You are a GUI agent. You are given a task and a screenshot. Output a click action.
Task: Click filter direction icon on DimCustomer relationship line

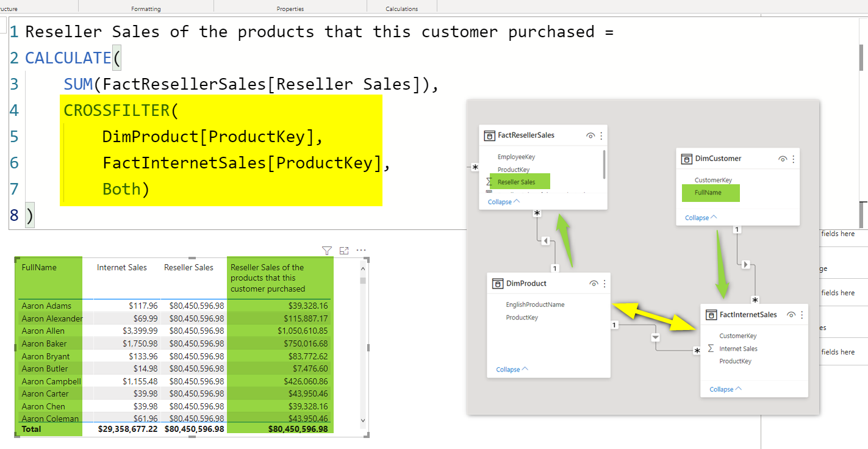tap(746, 264)
